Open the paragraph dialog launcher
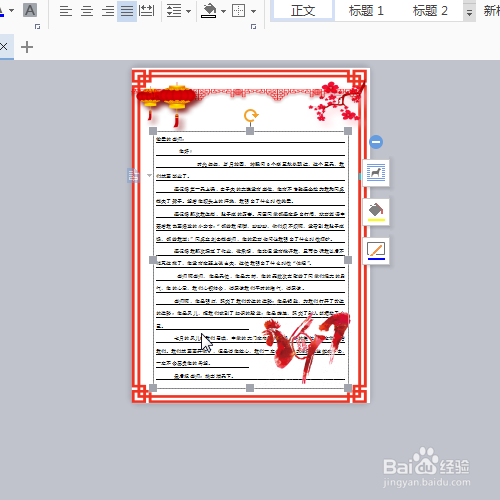Screen dimensions: 500x500 tap(253, 26)
